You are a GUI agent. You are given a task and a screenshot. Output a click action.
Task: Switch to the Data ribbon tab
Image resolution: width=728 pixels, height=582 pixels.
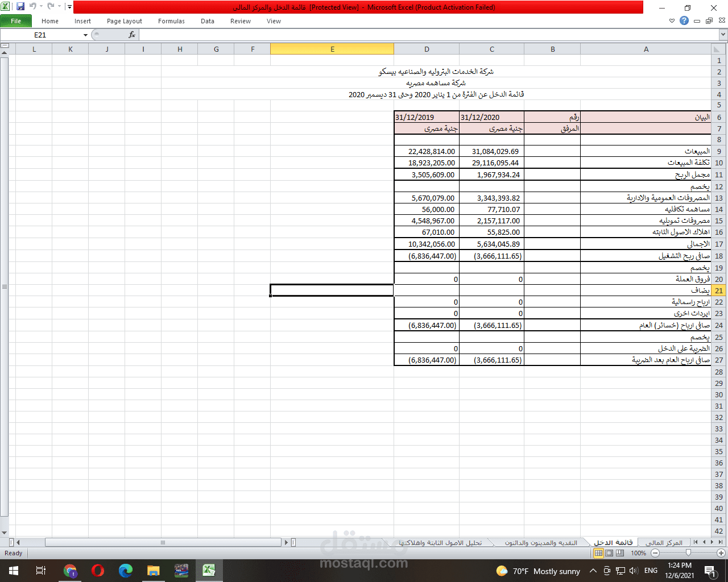[x=208, y=21]
